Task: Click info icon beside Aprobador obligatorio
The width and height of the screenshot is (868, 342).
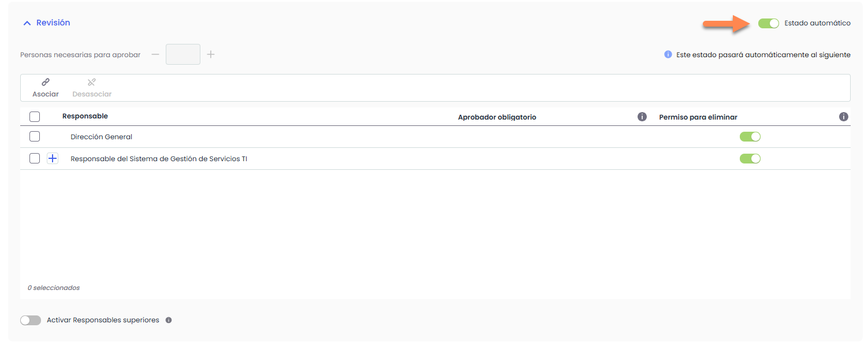Action: coord(642,117)
